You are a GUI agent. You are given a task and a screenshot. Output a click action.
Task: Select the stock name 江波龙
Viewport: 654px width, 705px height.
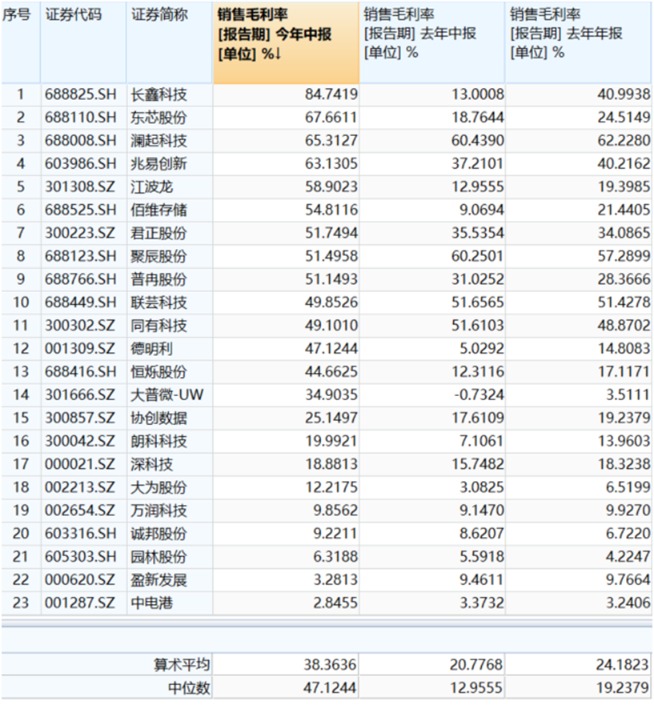(151, 187)
